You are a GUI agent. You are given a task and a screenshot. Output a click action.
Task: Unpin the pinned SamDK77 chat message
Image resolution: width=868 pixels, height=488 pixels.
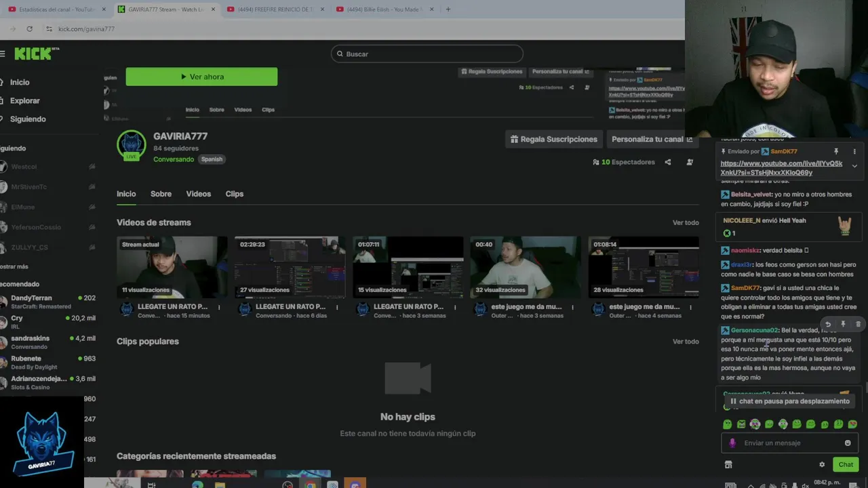click(836, 151)
